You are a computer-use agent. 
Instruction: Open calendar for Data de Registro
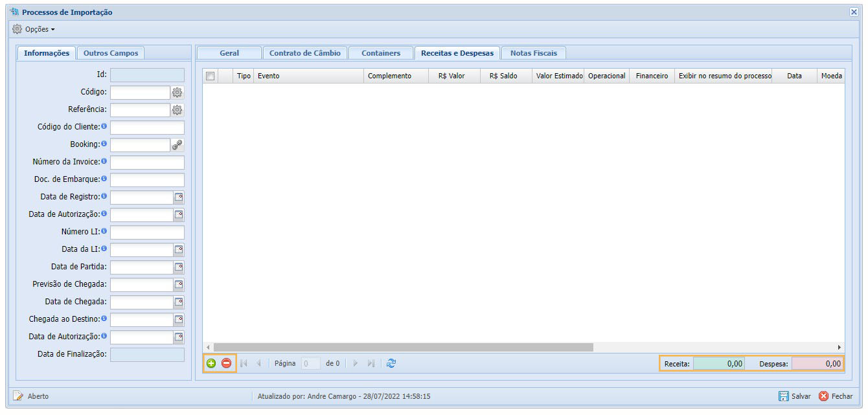pos(179,197)
